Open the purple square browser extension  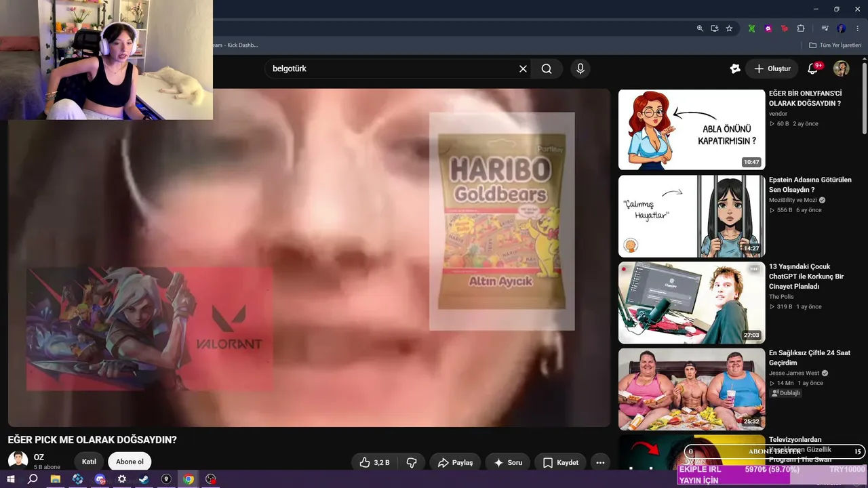coord(768,28)
